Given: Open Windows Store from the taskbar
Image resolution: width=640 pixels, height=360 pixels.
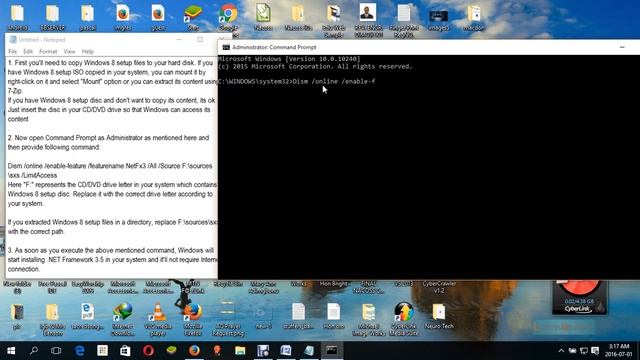Looking at the screenshot, I should (x=125, y=351).
